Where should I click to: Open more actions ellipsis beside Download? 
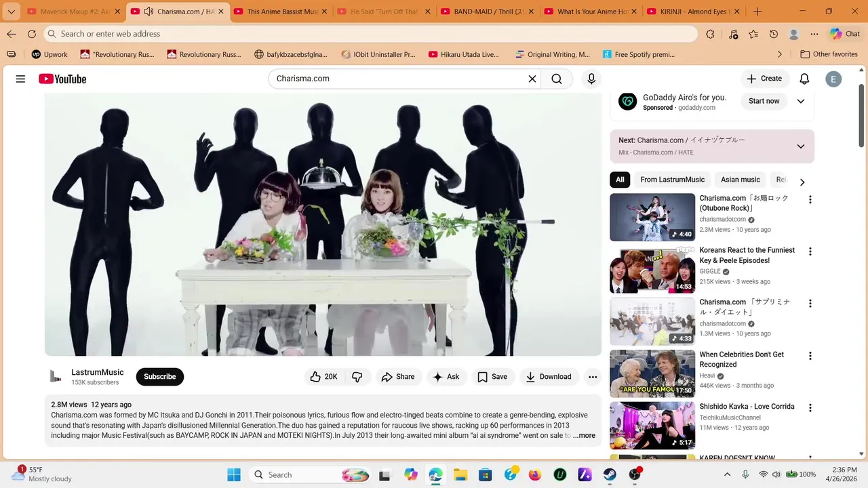pyautogui.click(x=593, y=377)
